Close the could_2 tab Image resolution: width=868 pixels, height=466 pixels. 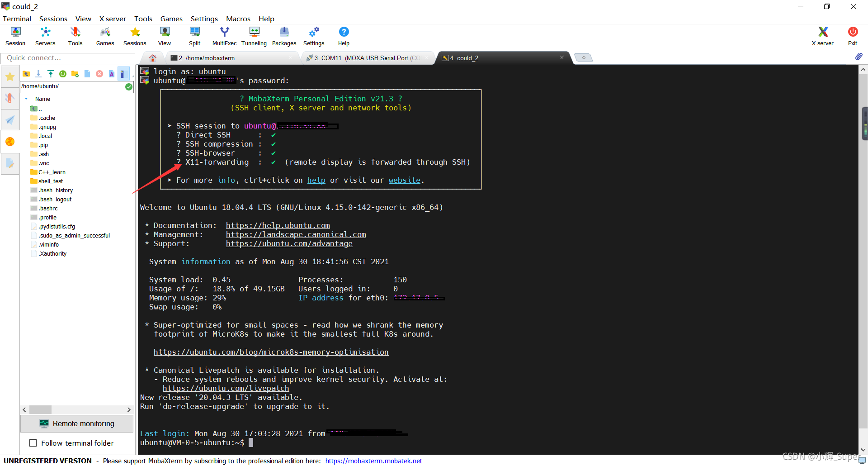562,57
